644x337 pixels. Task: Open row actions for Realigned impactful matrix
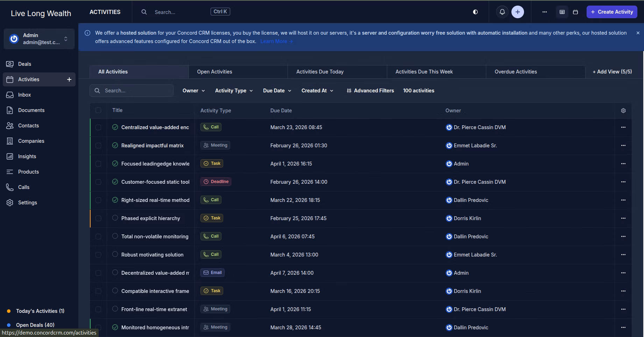[x=623, y=146]
